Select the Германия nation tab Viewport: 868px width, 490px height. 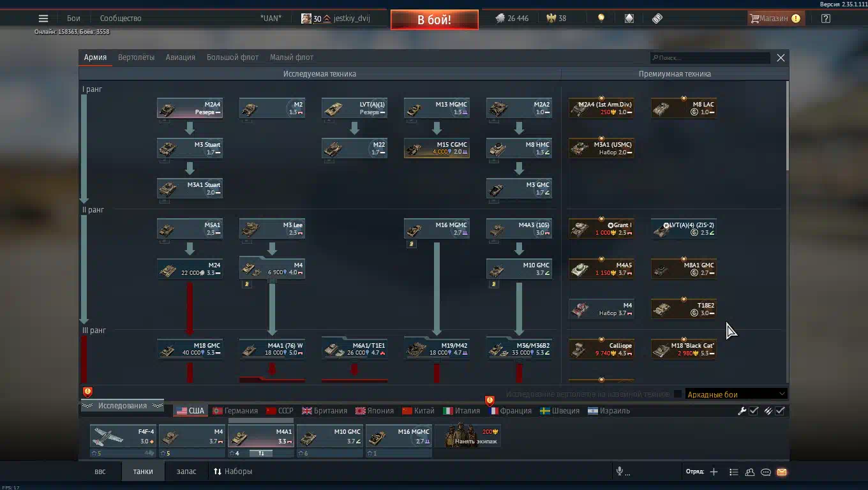pyautogui.click(x=236, y=411)
